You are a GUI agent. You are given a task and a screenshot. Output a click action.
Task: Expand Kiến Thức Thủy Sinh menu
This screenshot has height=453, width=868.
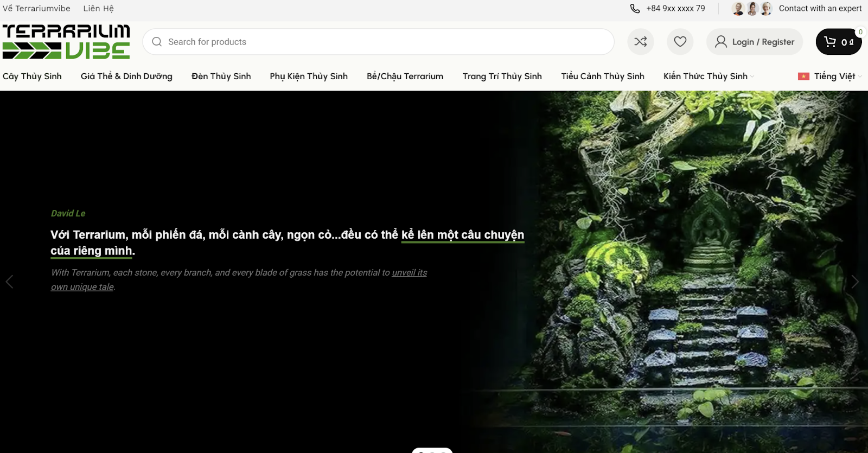[708, 76]
